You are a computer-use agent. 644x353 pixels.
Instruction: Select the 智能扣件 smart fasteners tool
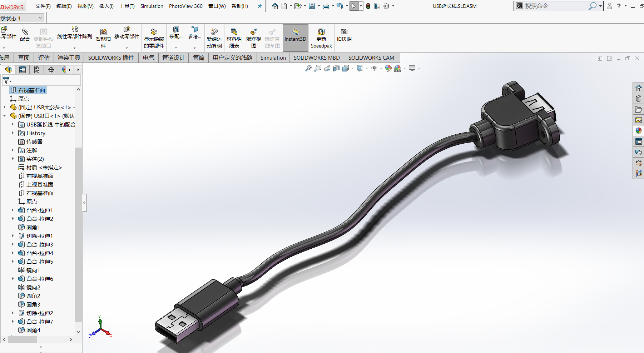103,38
